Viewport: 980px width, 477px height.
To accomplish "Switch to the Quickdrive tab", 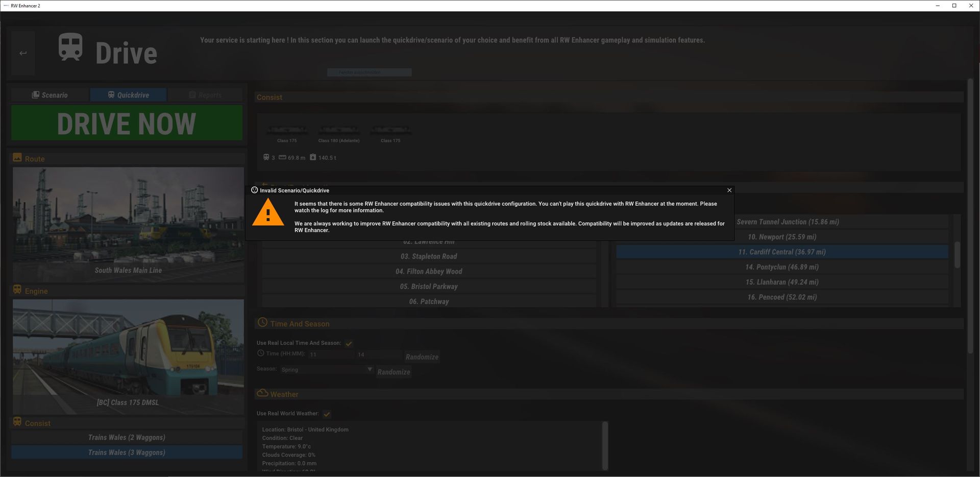I will point(128,95).
